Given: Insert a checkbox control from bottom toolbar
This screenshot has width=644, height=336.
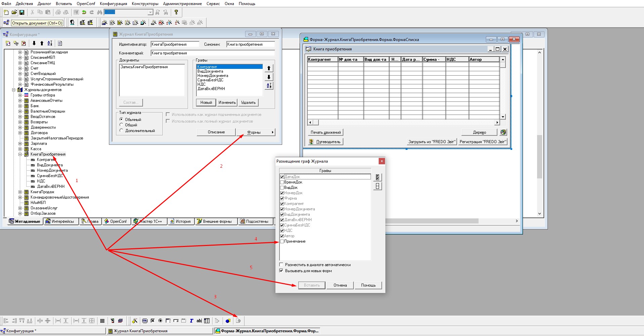Looking at the screenshot, I should point(153,321).
